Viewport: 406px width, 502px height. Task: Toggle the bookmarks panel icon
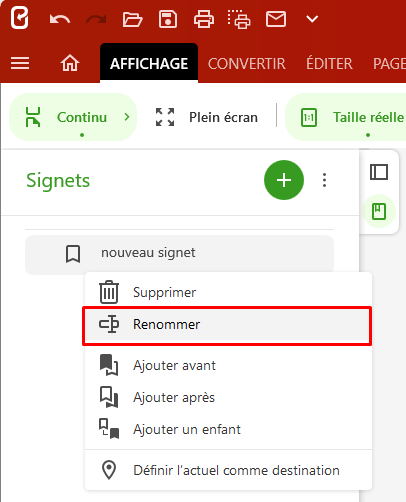coord(379,211)
